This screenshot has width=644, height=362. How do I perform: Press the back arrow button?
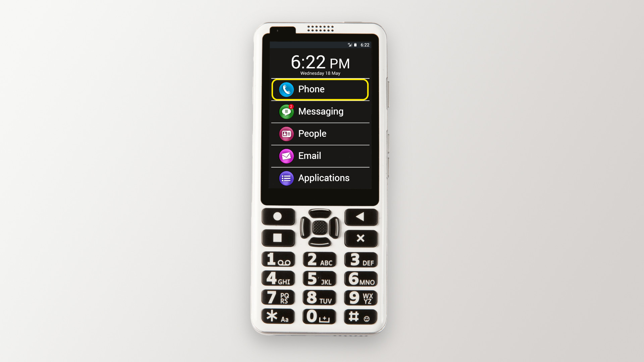(361, 217)
